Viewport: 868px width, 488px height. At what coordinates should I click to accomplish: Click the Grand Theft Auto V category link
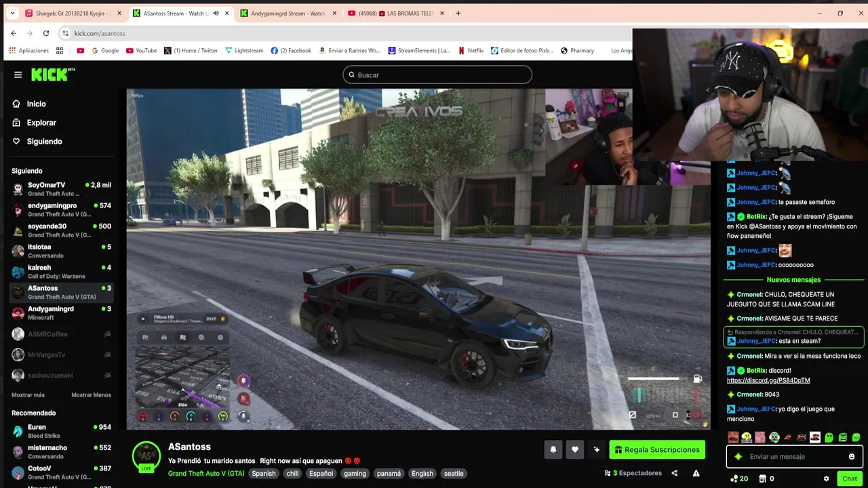206,474
